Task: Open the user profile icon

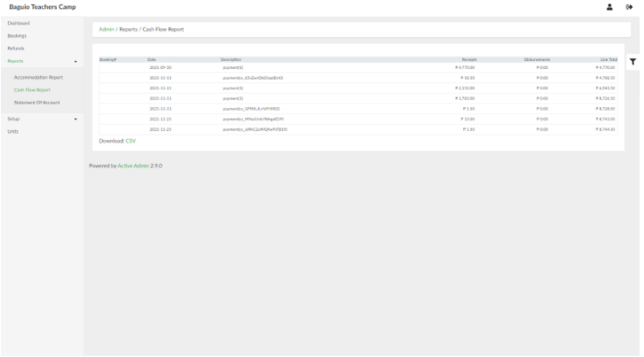Action: point(609,7)
